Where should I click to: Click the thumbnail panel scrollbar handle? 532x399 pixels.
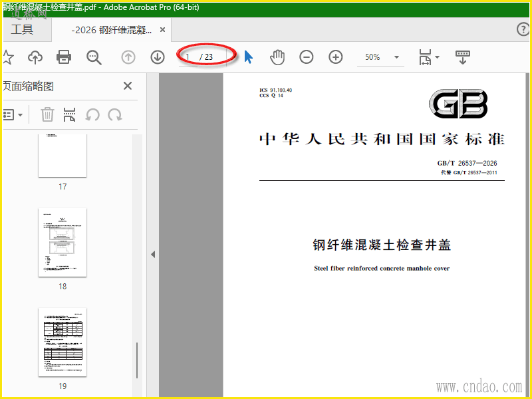(x=137, y=360)
